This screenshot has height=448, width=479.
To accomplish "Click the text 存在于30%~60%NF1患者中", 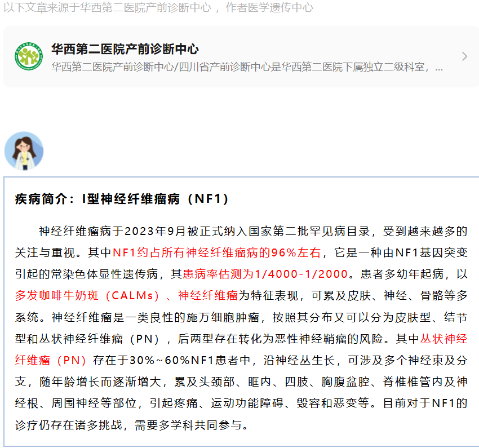I will pos(172,360).
